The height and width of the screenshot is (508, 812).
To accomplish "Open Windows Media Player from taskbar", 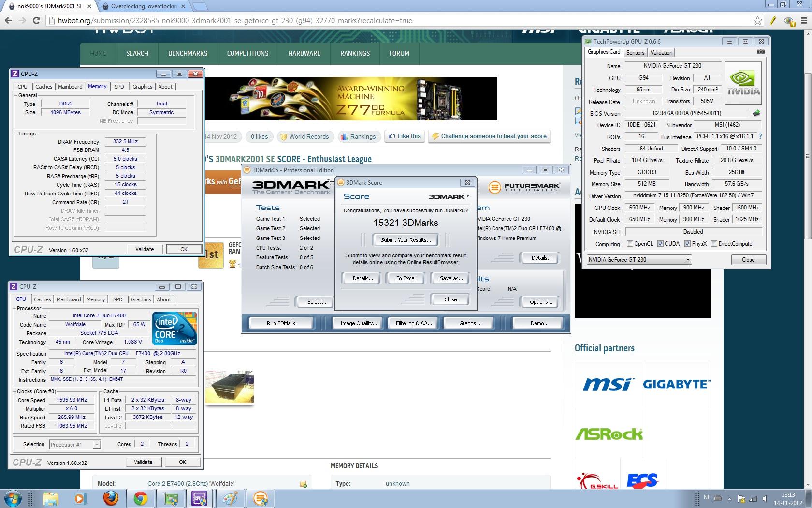I will click(x=80, y=498).
